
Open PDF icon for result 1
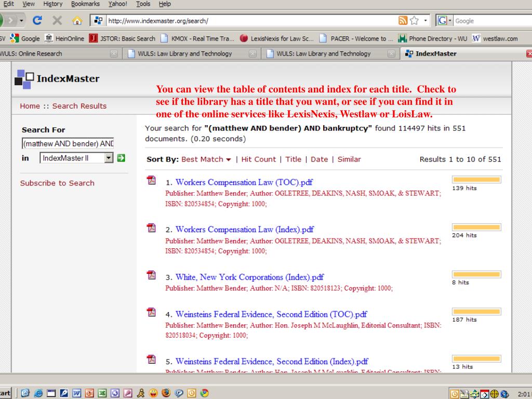click(x=151, y=180)
